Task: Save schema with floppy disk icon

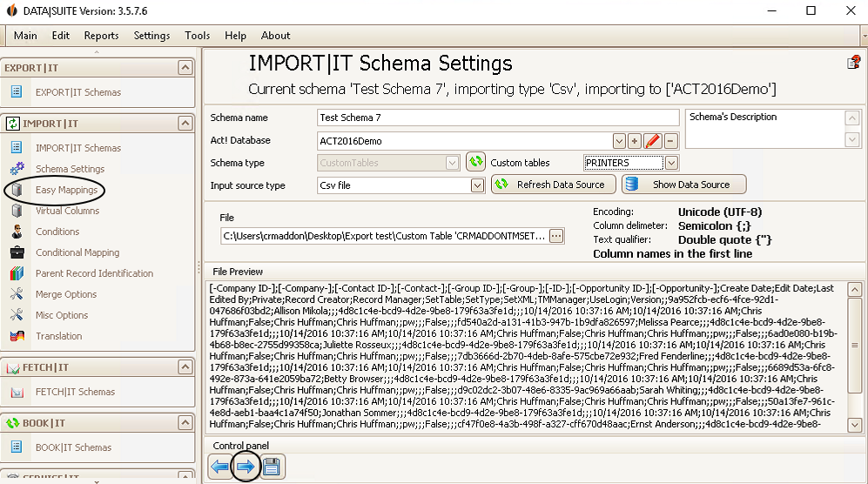Action: tap(272, 467)
